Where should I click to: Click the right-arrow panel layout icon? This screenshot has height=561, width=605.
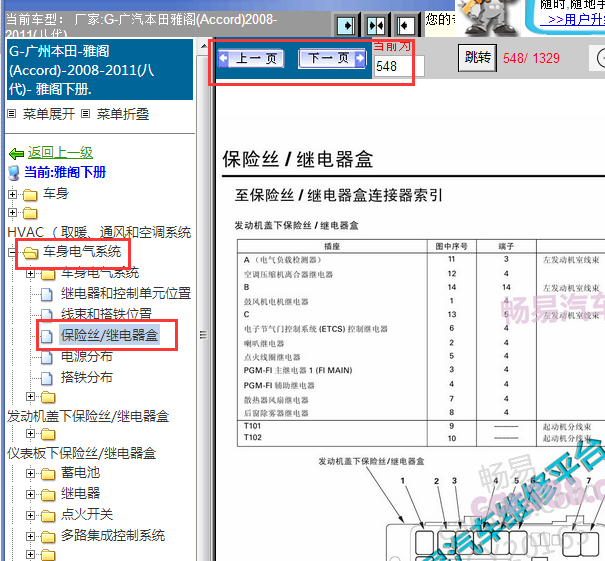coord(346,26)
